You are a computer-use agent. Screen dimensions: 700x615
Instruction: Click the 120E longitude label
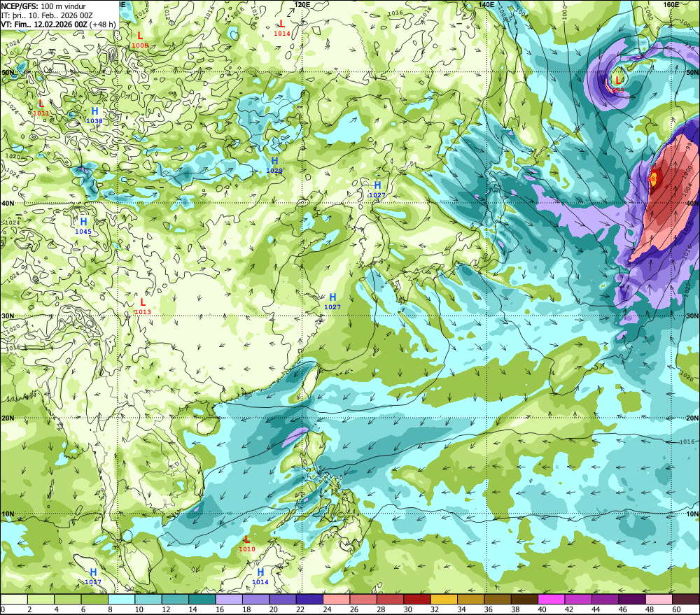tap(302, 4)
